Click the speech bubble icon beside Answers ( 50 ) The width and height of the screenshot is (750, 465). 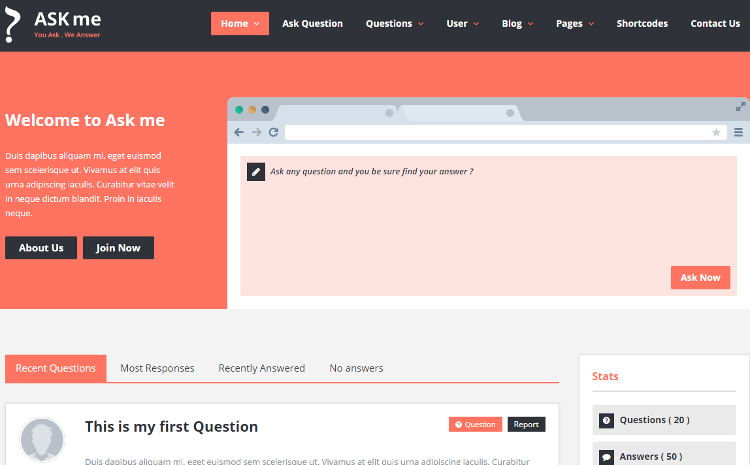tap(607, 457)
